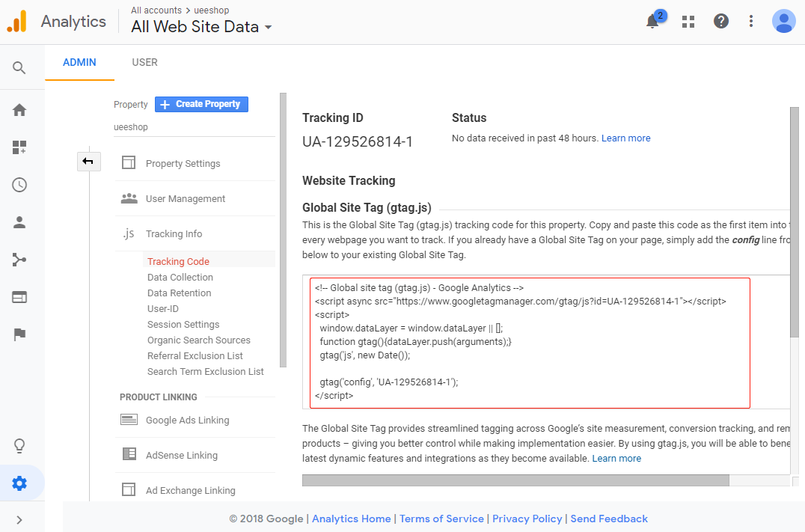The height and width of the screenshot is (532, 805).
Task: Open Organic Search Sources
Action: tap(199, 340)
